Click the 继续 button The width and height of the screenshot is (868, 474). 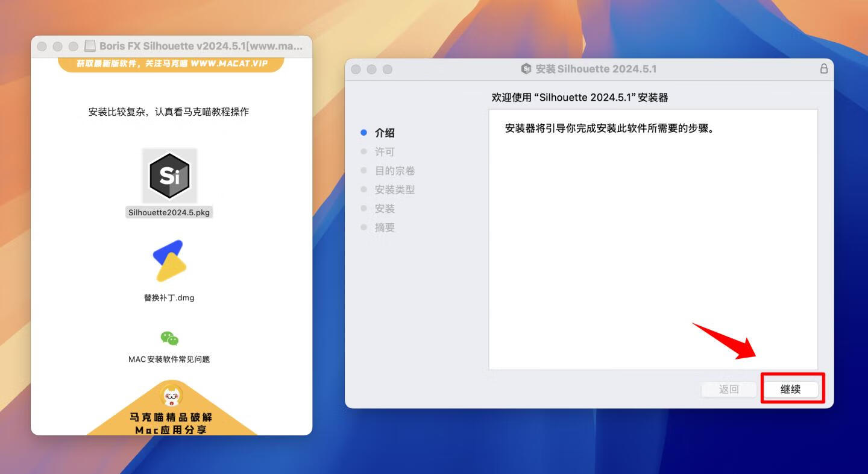(790, 389)
